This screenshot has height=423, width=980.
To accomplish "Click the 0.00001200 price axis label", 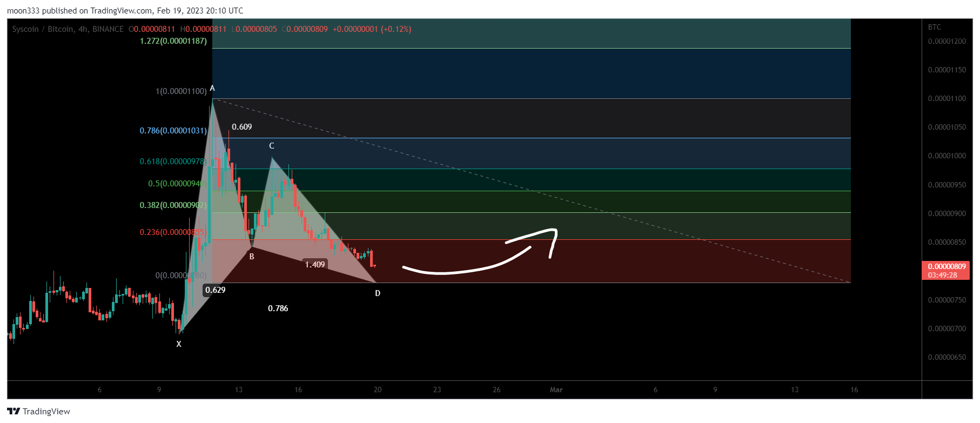I will click(x=947, y=41).
